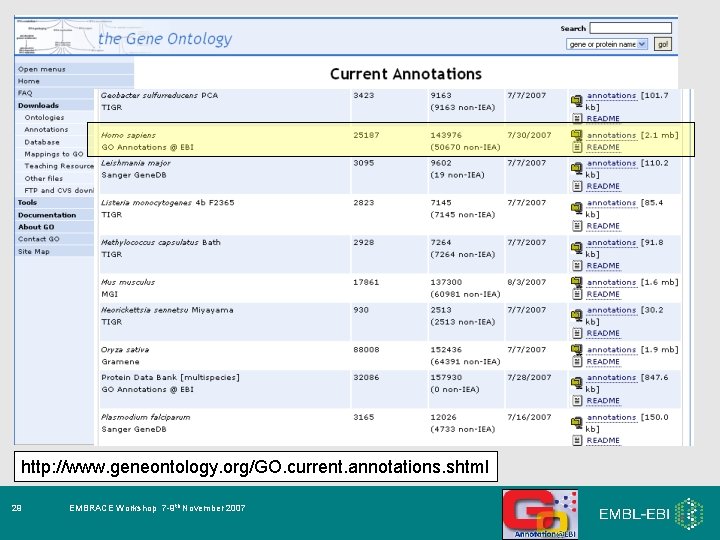The image size is (720, 540).
Task: Click the Homo sapiens README link
Action: 603,147
